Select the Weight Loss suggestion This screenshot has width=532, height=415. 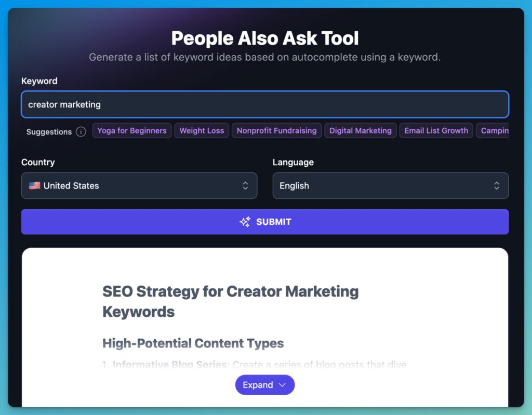[202, 130]
